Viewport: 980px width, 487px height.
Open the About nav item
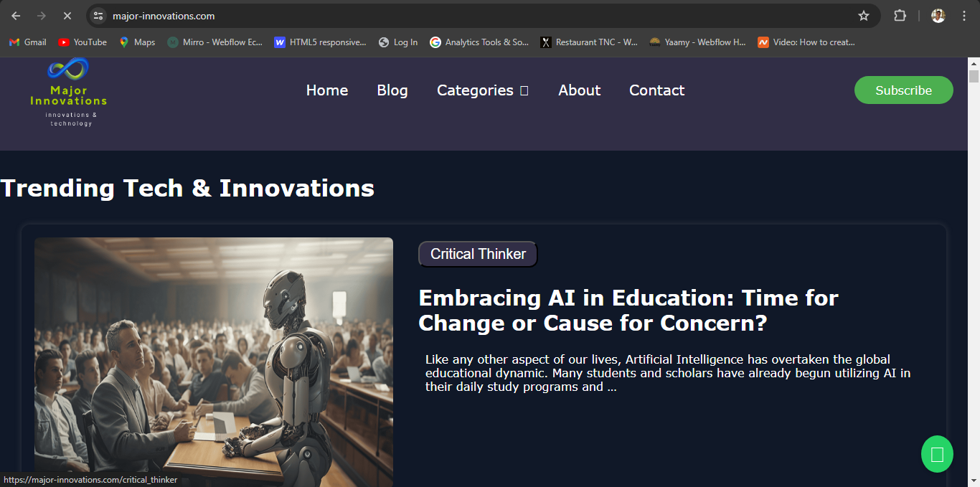[580, 90]
